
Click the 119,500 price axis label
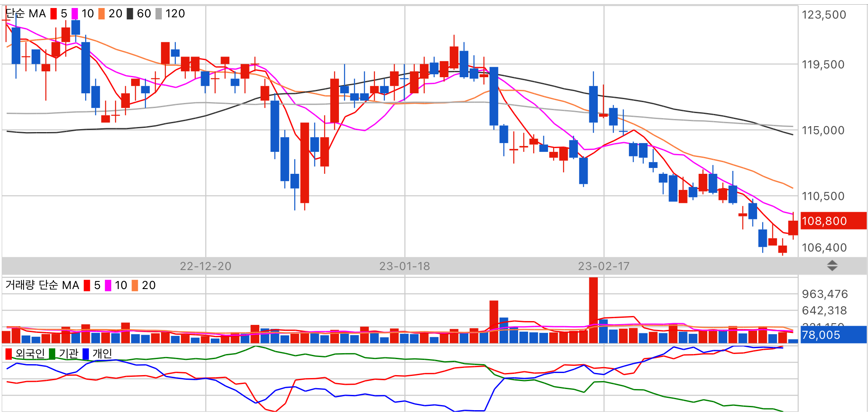(823, 65)
